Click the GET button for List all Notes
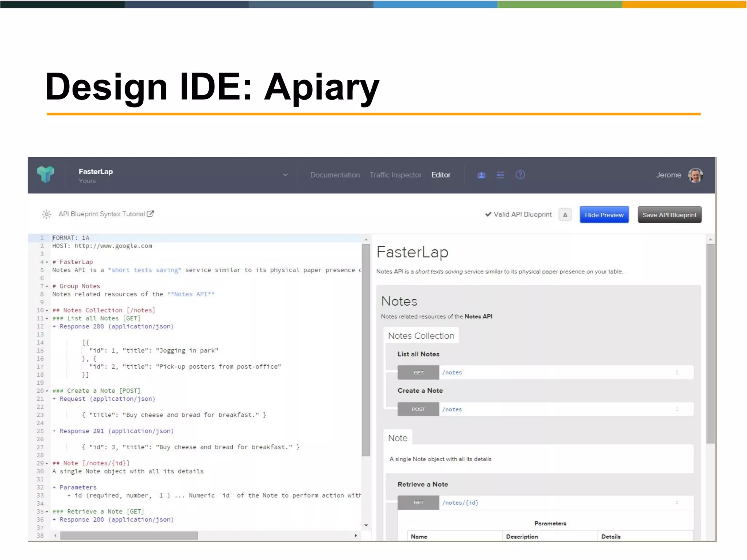Image resolution: width=747 pixels, height=560 pixels. click(x=418, y=373)
